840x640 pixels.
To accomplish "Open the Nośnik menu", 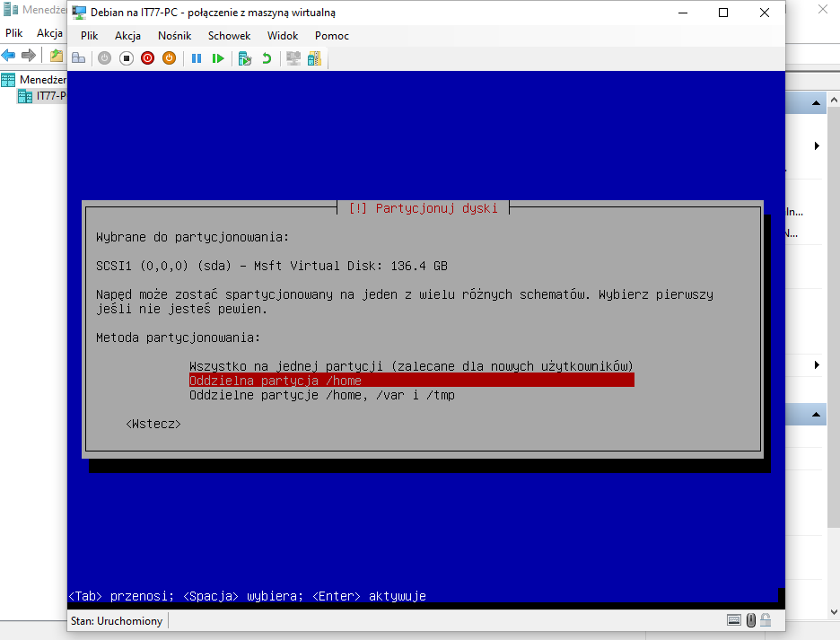I will [x=175, y=36].
